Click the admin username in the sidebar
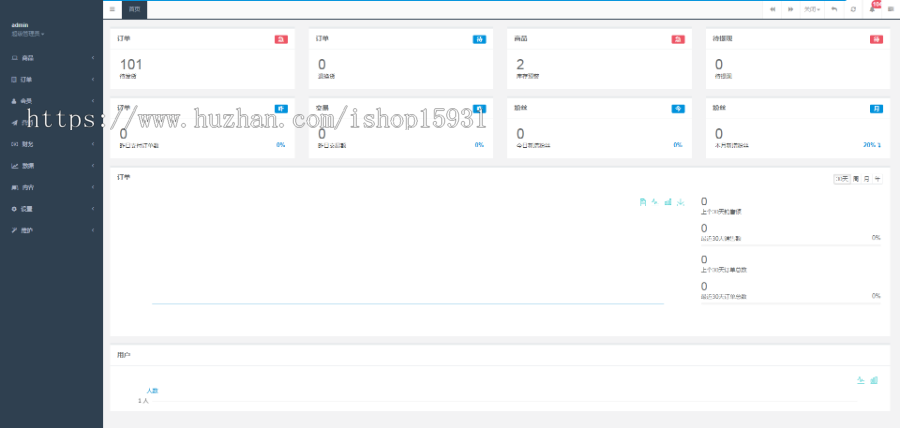The image size is (900, 428). pos(20,25)
